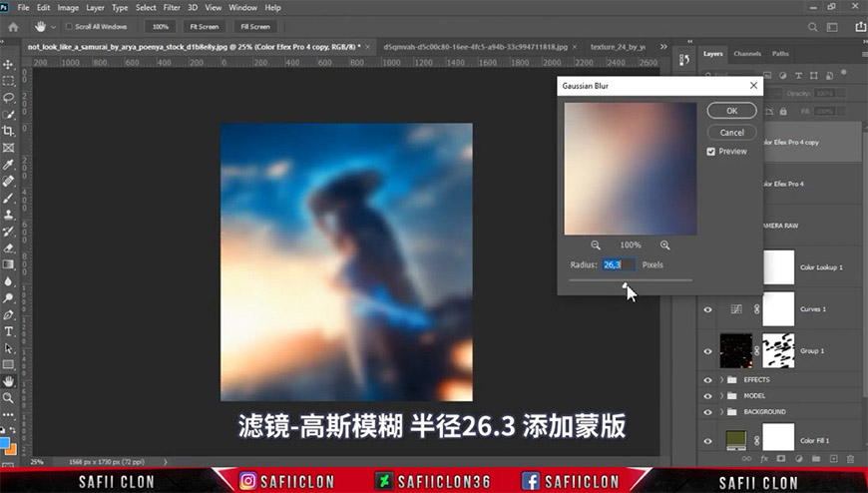The image size is (868, 493).
Task: Open the Filter menu
Action: 172,8
